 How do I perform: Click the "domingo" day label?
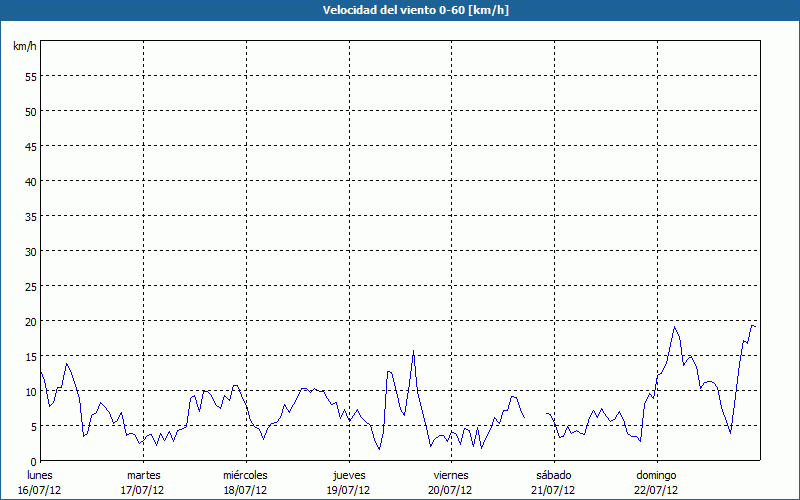pyautogui.click(x=657, y=475)
